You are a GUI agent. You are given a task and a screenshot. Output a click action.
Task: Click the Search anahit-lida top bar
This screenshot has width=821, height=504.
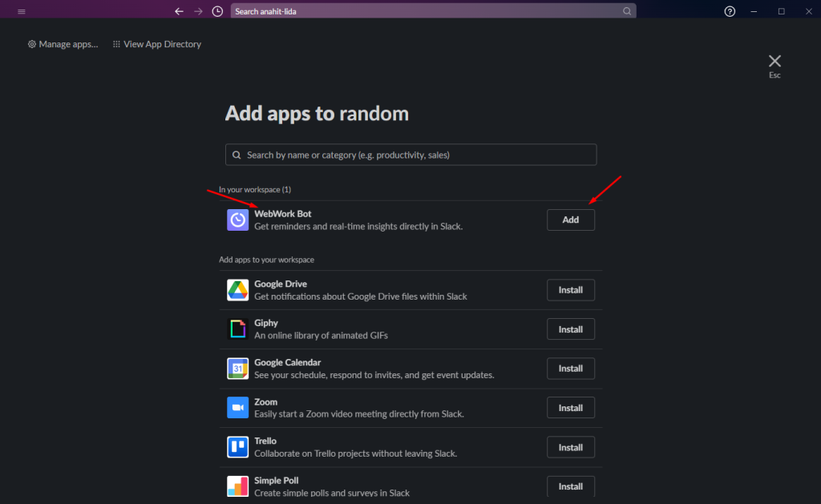[434, 11]
